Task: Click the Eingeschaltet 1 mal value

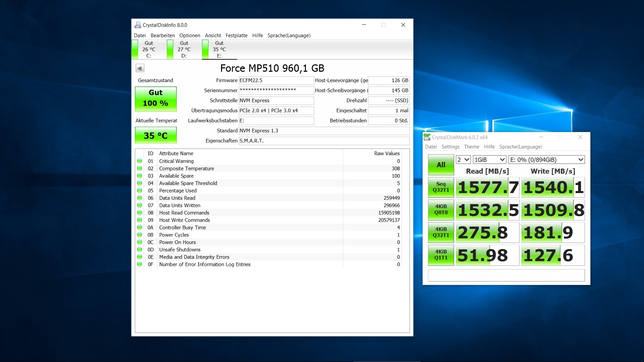Action: [389, 111]
